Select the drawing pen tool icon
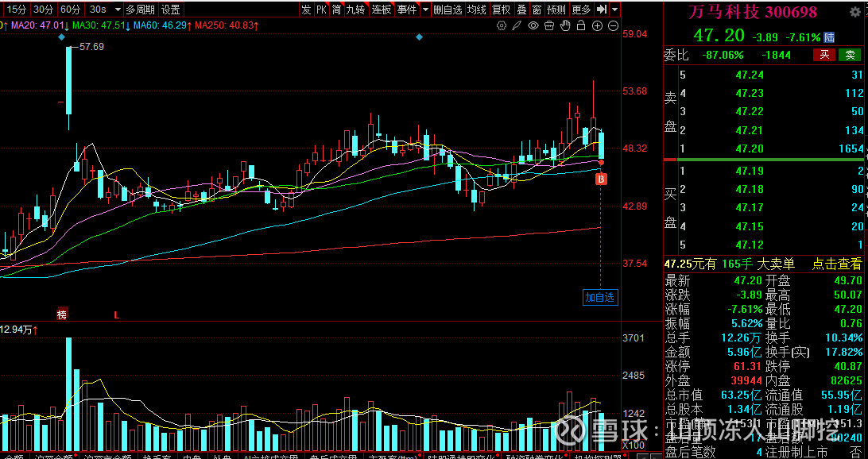 click(x=517, y=25)
